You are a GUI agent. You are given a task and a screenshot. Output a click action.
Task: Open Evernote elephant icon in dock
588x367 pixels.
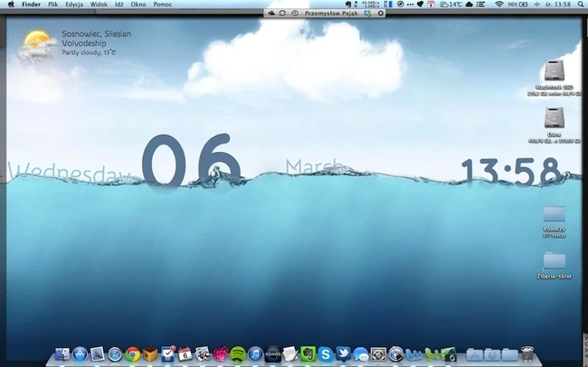point(308,353)
